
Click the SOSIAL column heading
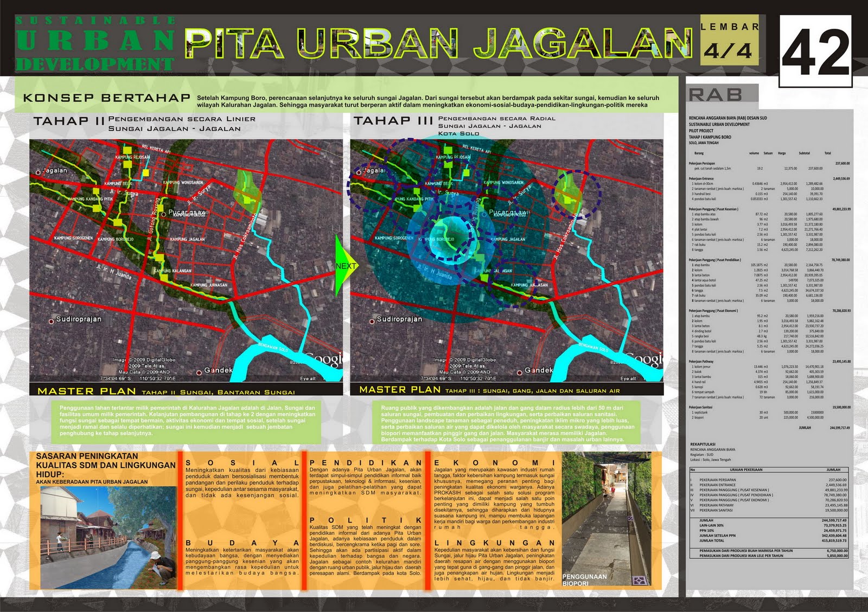click(242, 463)
